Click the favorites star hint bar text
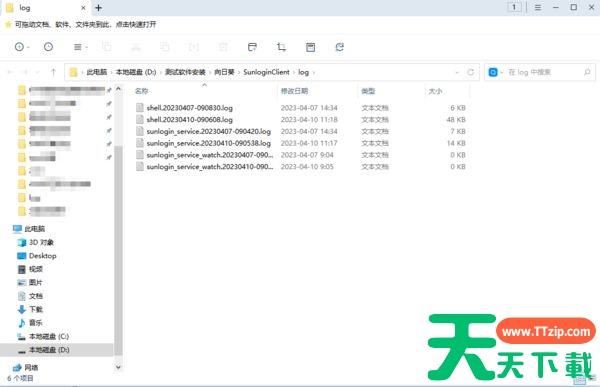The height and width of the screenshot is (387, 600). click(85, 24)
